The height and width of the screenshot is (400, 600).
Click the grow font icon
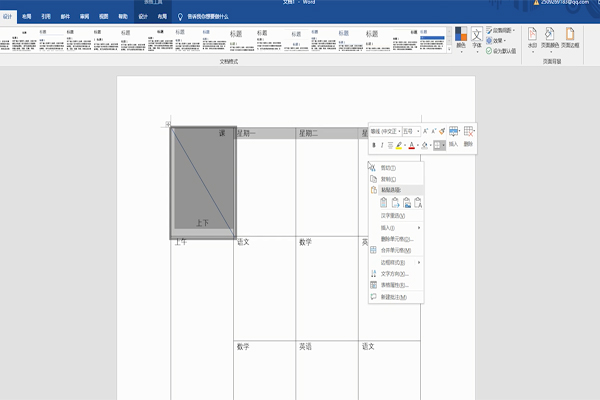[x=426, y=131]
